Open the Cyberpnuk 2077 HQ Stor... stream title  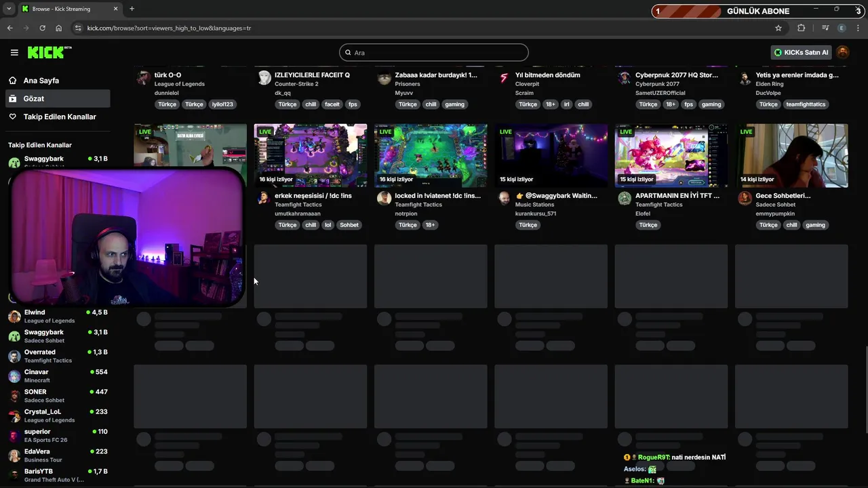pyautogui.click(x=677, y=75)
